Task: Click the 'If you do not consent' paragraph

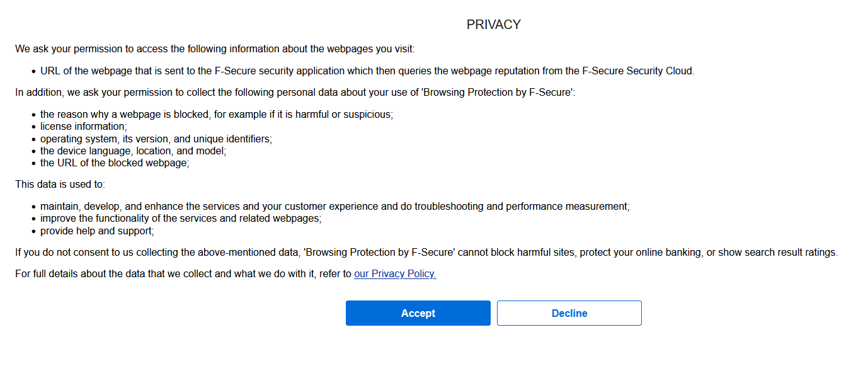Action: (426, 253)
